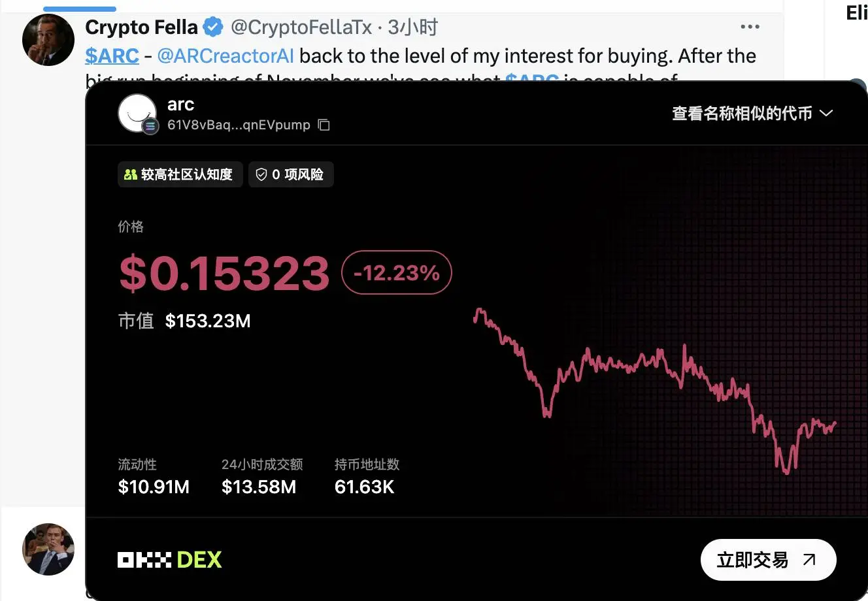Image resolution: width=868 pixels, height=601 pixels.
Task: Open the @ARCreactorAI mention link
Action: (225, 56)
